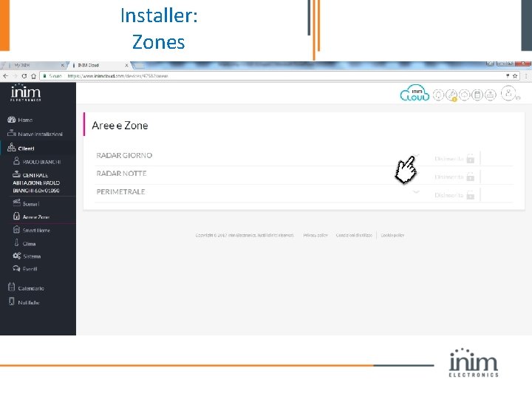The height and width of the screenshot is (399, 532).
Task: Switch to the INIM Cloud browser tab
Action: pyautogui.click(x=99, y=65)
